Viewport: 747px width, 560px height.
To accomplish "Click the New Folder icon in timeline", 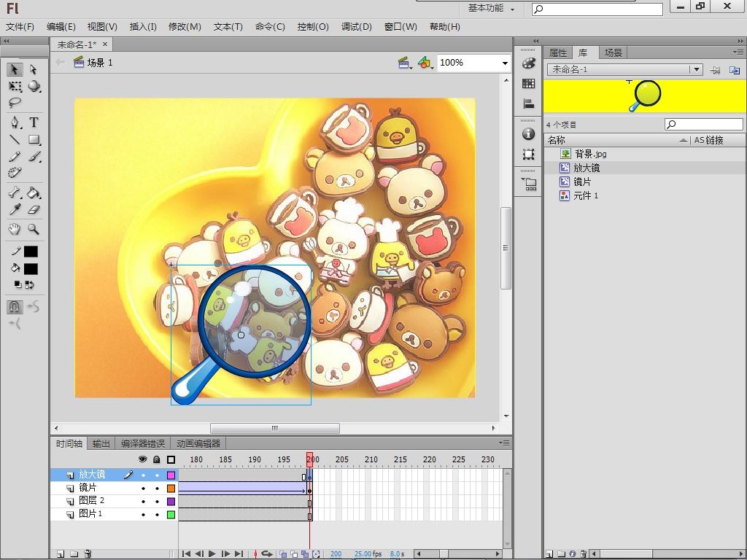I will (x=74, y=554).
